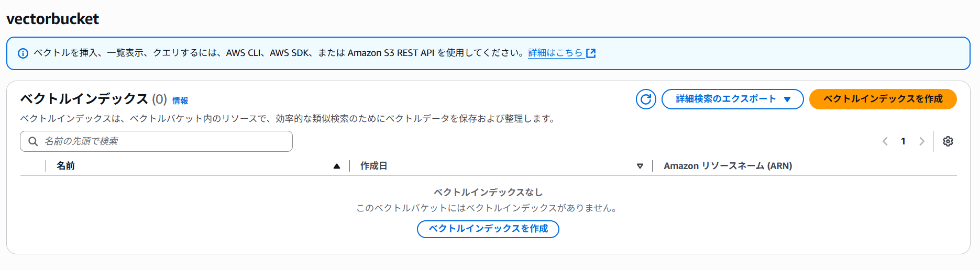Viewport: 980px width, 270px height.
Task: Click ascending sort arrow beside 名前
Action: coord(337,166)
